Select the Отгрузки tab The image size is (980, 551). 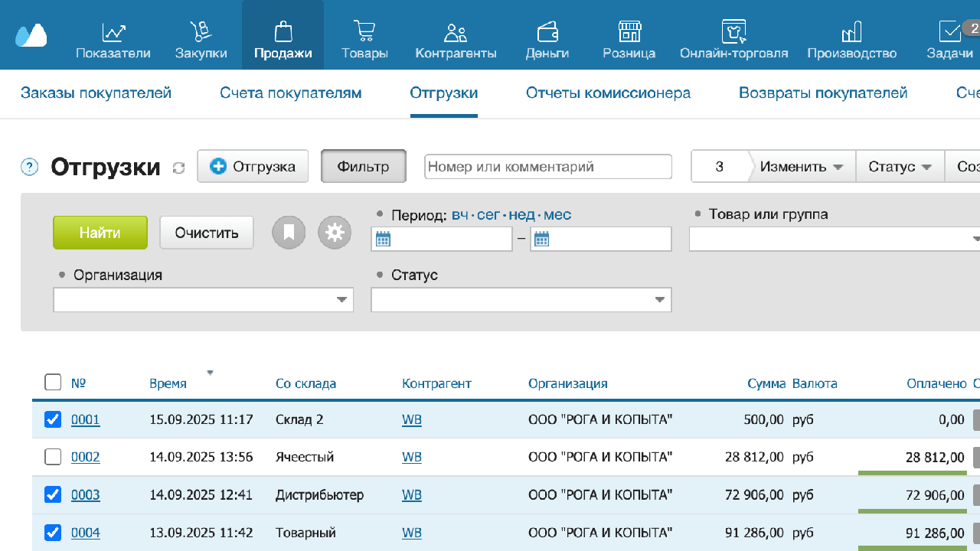tap(444, 93)
